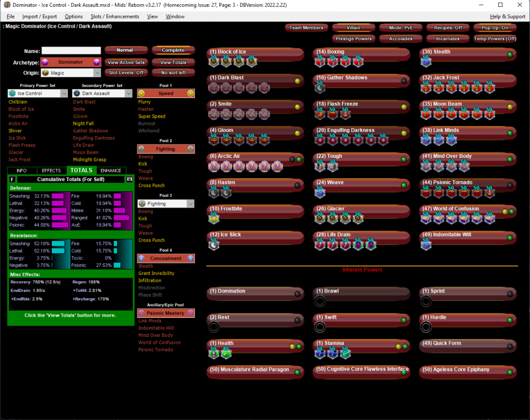Click the Ranged defense magenta bar
Screen dimensions: 530x420
(121, 217)
